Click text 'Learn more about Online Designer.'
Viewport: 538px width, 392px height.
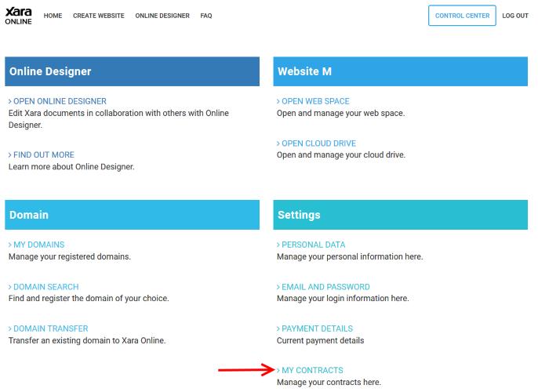(71, 167)
